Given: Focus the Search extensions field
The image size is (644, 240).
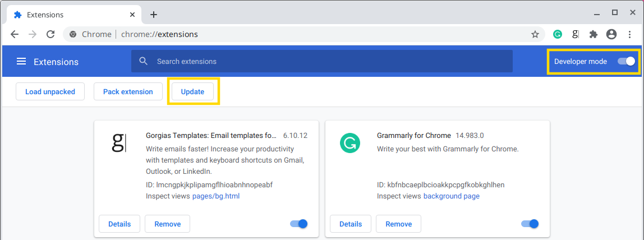Looking at the screenshot, I should [322, 61].
